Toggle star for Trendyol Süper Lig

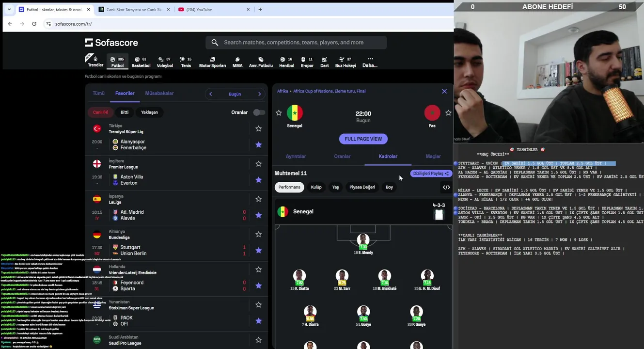coord(258,128)
